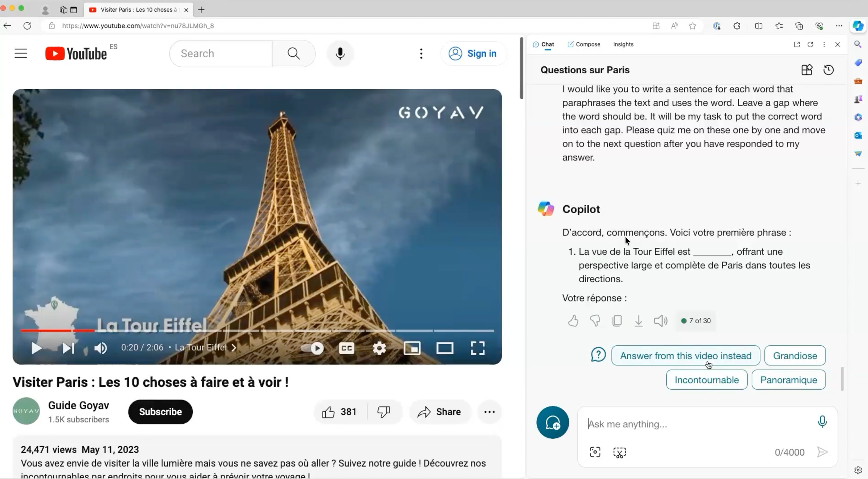This screenshot has width=868, height=479.
Task: Skip to the next video
Action: click(x=68, y=348)
